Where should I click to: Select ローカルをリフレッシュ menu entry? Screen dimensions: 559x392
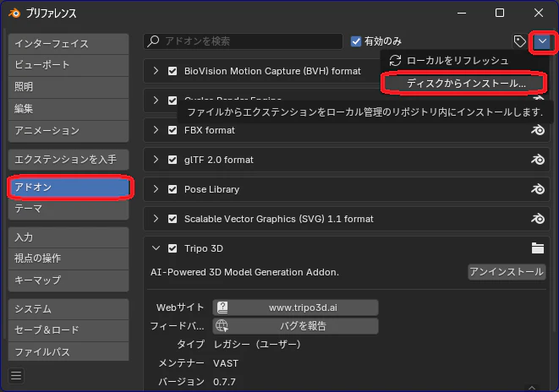point(463,61)
